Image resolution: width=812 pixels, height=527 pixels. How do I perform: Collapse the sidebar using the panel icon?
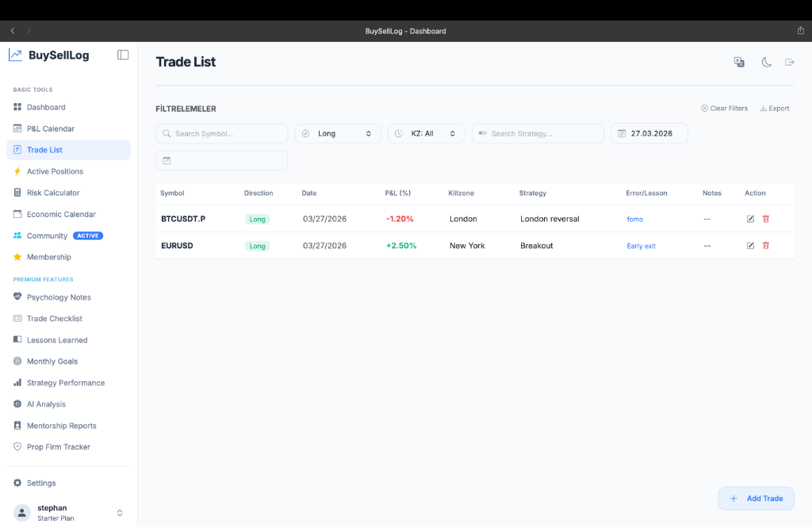(123, 55)
